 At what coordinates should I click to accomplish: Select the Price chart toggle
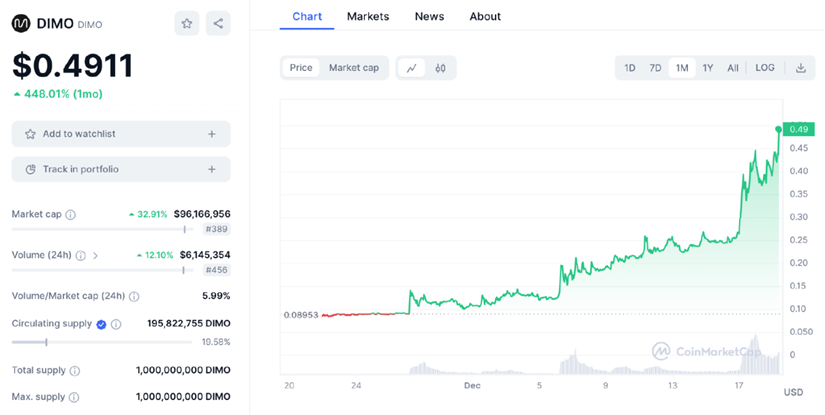coord(301,68)
